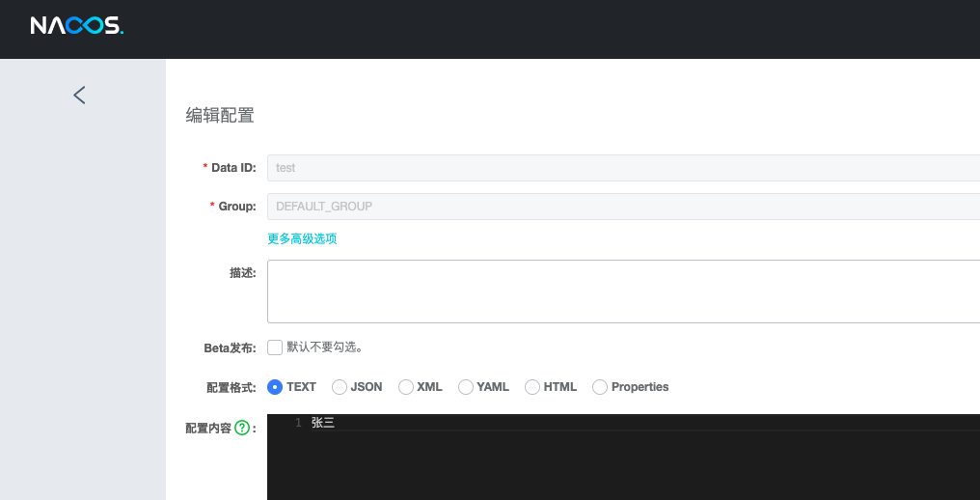Click line 1 text 张三 in editor
The height and width of the screenshot is (500, 980).
323,423
